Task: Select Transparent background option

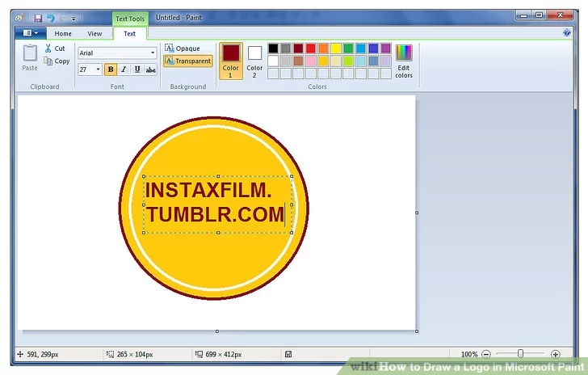Action: pos(188,61)
